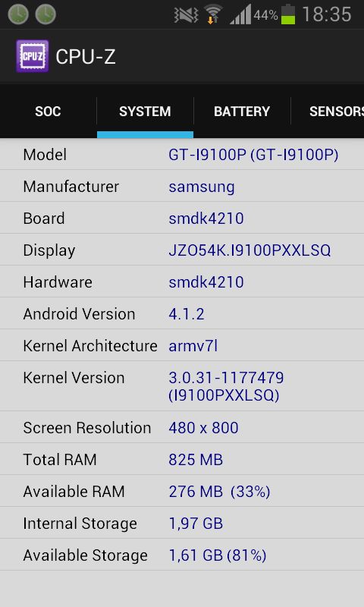
Task: Tap the first alarm clock status icon
Action: pos(18,14)
